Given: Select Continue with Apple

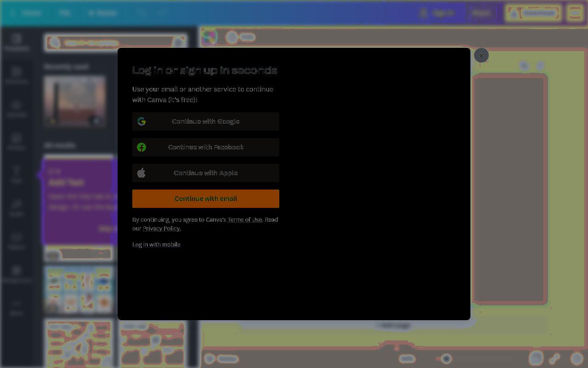Looking at the screenshot, I should click(x=205, y=173).
